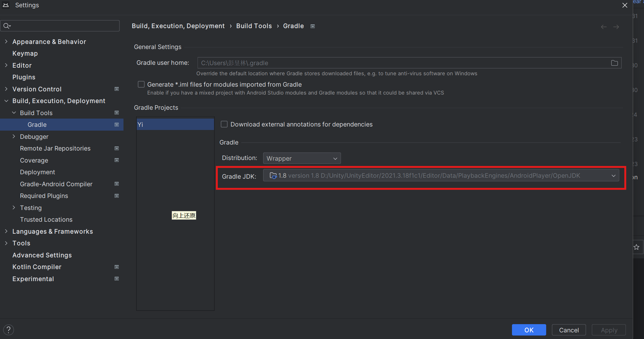Check Download external annotations for dependencies

click(224, 124)
